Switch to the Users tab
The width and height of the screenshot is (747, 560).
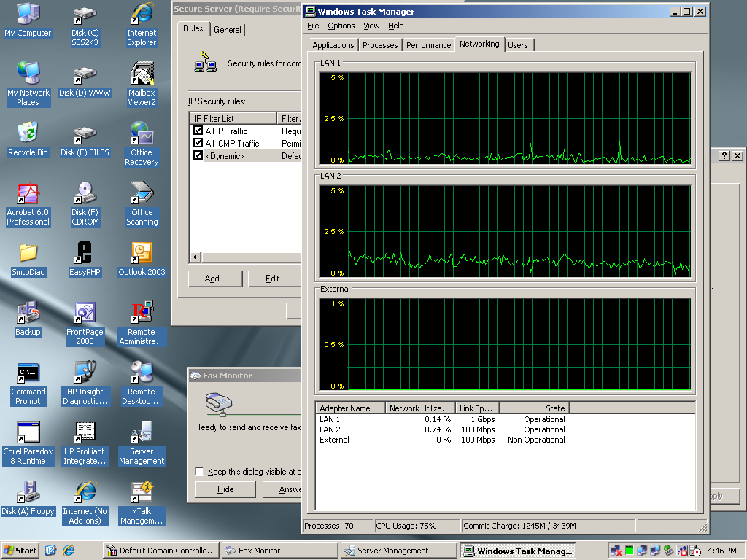[518, 45]
